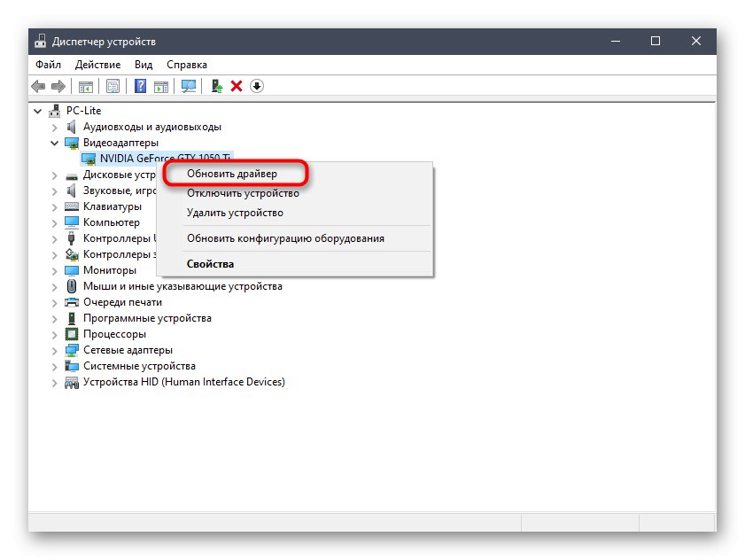Viewport: 745px width, 560px height.
Task: Click the Дисковые устройства drive icon
Action: click(72, 175)
